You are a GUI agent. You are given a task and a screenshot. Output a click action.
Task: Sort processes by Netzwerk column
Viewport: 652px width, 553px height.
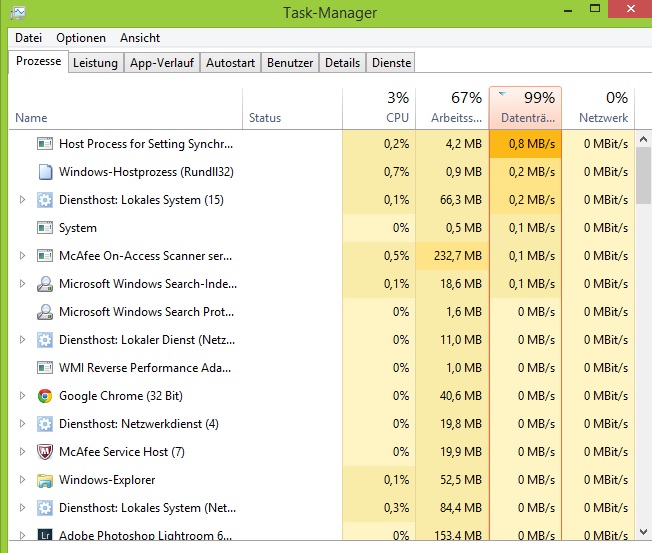(598, 109)
